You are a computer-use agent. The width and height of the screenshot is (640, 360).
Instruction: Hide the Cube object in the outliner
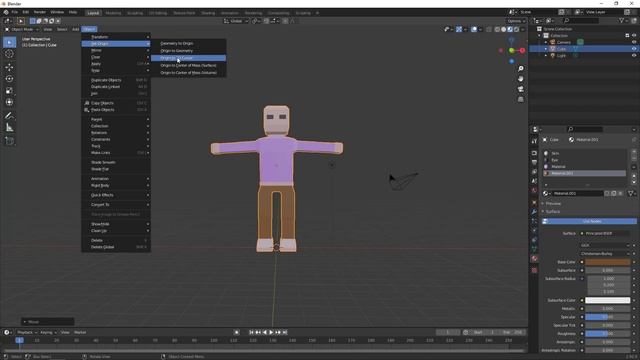coord(634,49)
